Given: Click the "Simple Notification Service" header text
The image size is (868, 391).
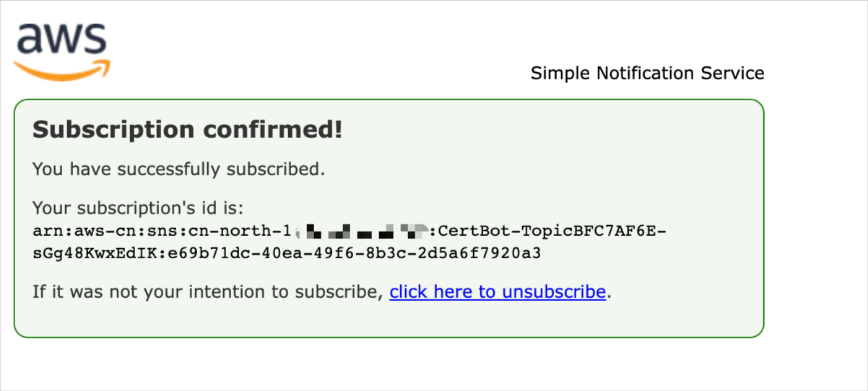Looking at the screenshot, I should (647, 73).
